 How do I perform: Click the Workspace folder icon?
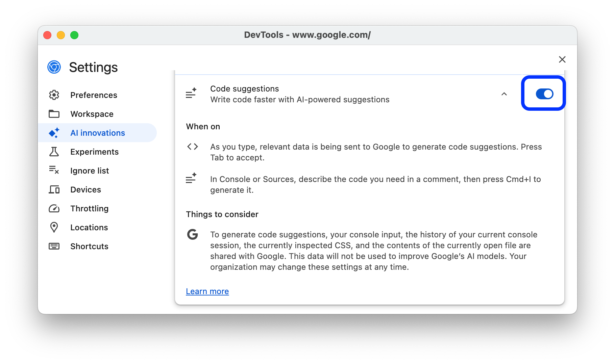(x=54, y=114)
